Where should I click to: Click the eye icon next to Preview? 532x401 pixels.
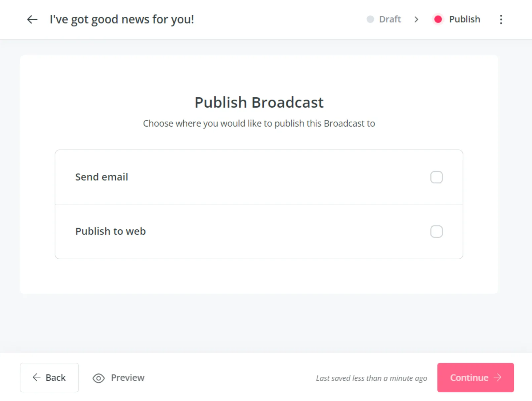coord(98,378)
